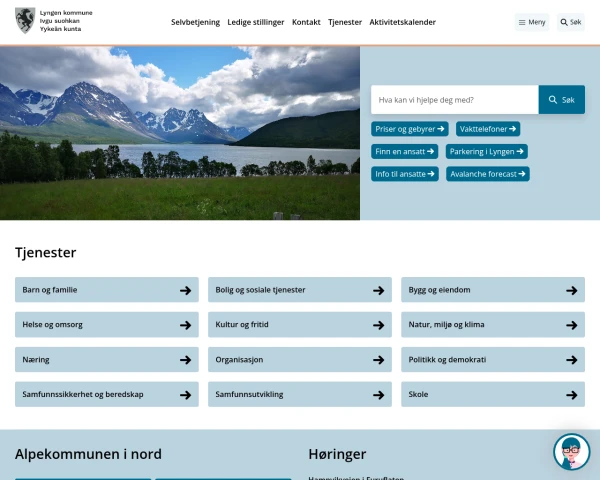
Task: Go to Ledige stillinger in top navigation
Action: click(x=256, y=22)
